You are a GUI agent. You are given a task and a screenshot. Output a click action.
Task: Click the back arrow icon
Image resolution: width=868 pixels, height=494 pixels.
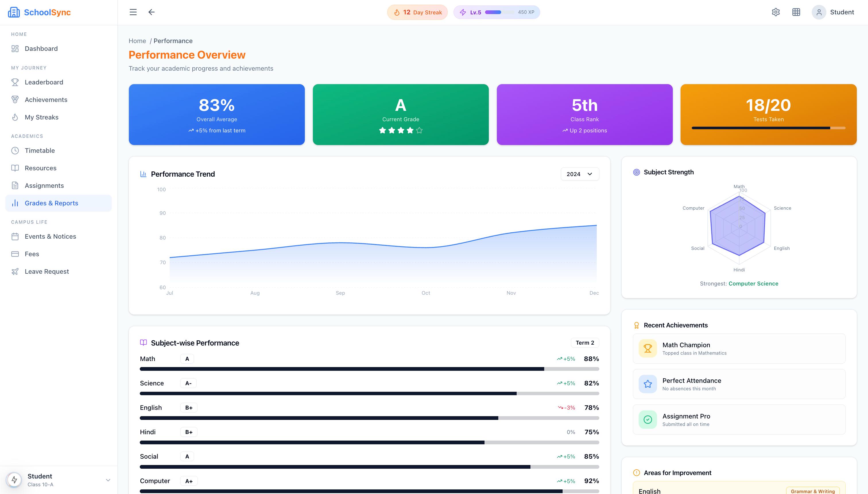click(151, 12)
